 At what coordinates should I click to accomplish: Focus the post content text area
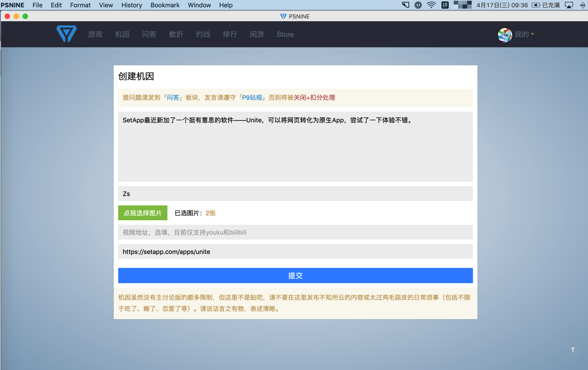(296, 147)
